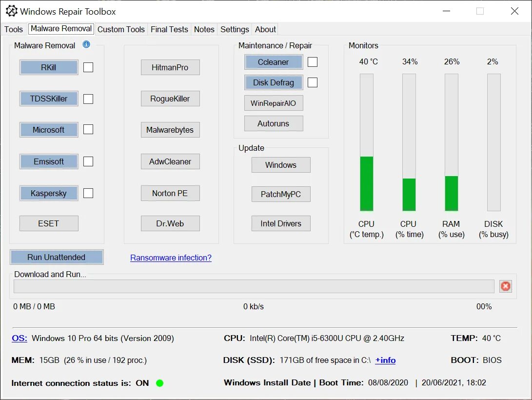Run RogueKiller
Image resolution: width=532 pixels, height=400 pixels.
170,99
